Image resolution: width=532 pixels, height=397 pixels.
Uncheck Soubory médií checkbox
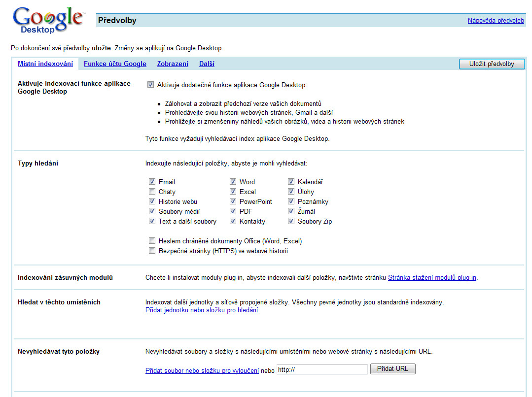pos(152,211)
